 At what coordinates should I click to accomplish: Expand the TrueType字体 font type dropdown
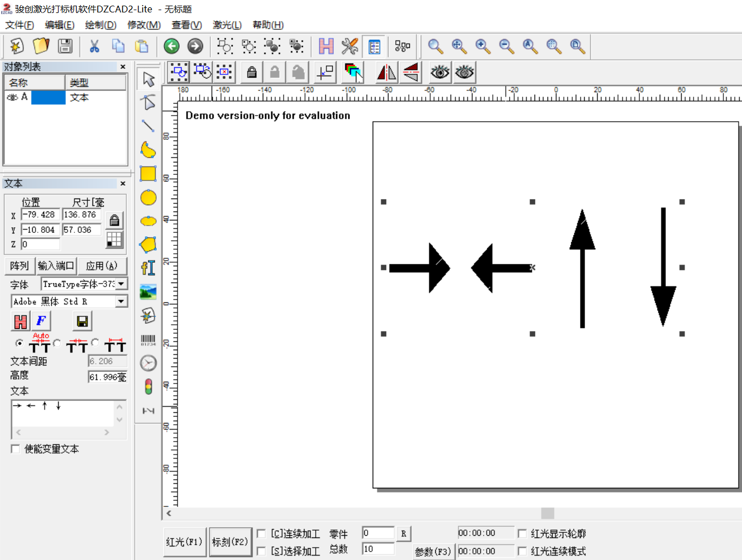tap(121, 284)
